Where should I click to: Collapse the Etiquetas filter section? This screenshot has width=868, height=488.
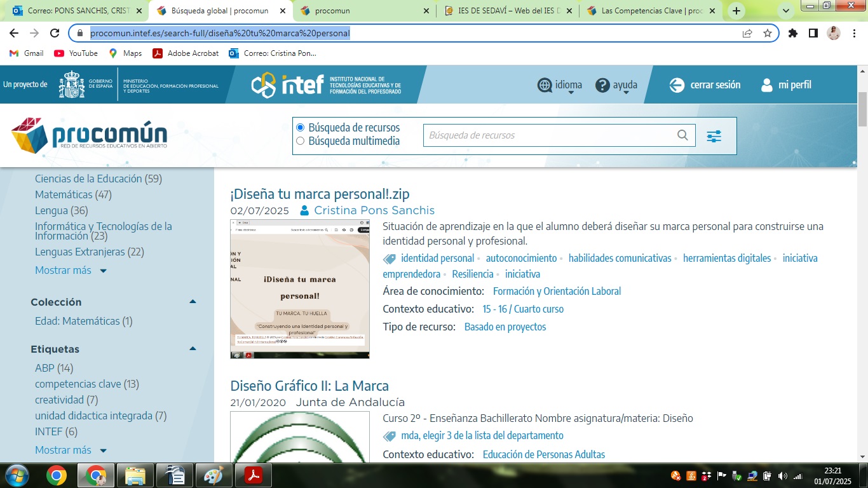pos(193,349)
